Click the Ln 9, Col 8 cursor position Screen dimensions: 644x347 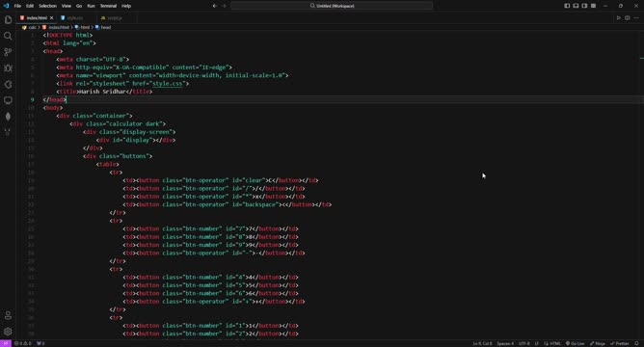click(x=482, y=343)
